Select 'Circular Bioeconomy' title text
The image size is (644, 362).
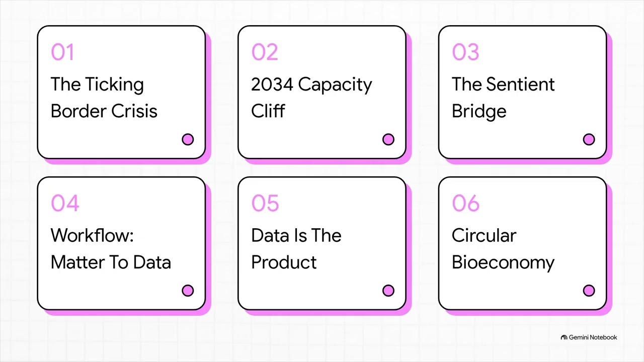pyautogui.click(x=503, y=249)
